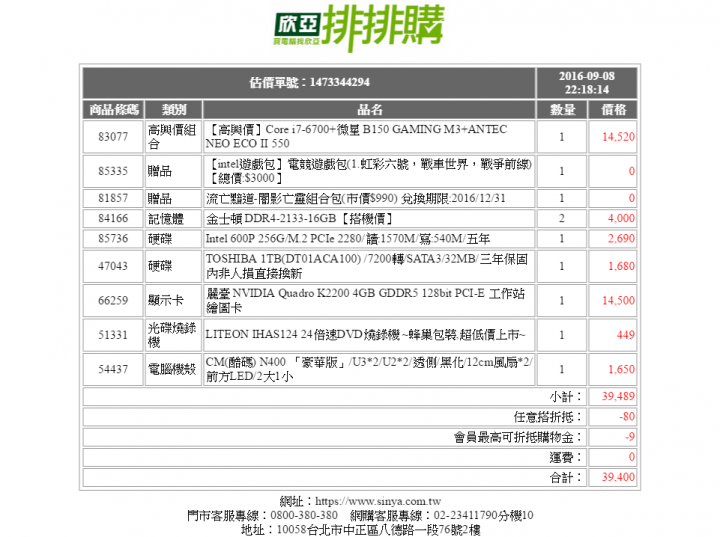Screen dimensions: 720x537
Task: Click the price 2,690
Action: point(621,239)
